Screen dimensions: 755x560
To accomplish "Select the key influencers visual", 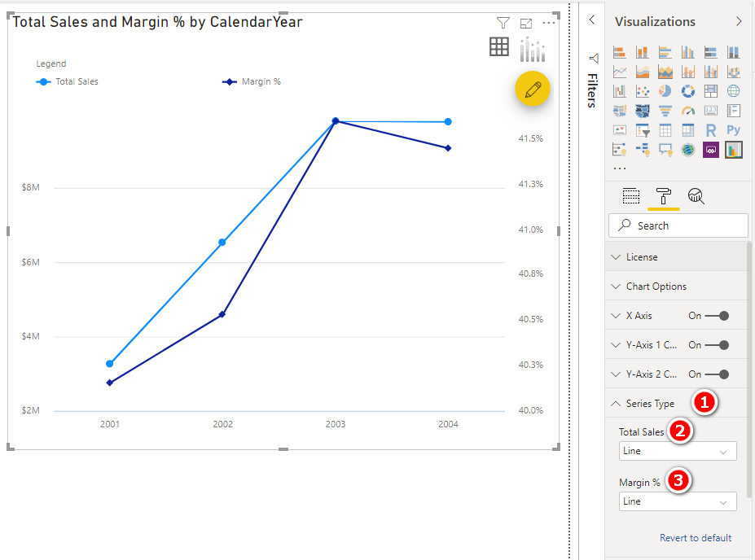I will [x=619, y=150].
